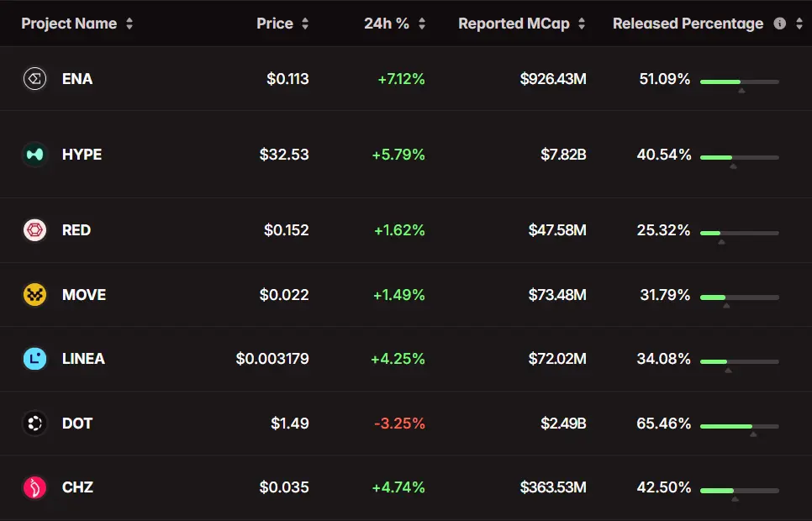Sort table by Price column arrows

pyautogui.click(x=305, y=24)
